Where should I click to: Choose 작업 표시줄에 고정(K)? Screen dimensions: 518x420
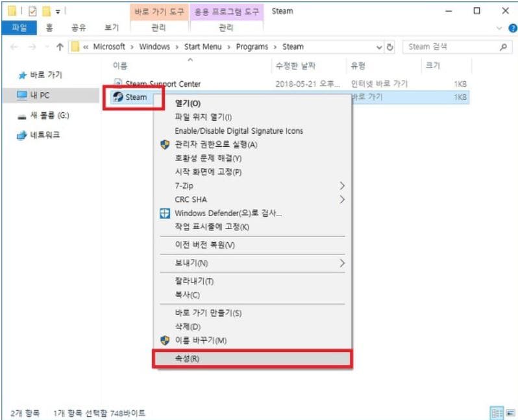click(x=253, y=227)
